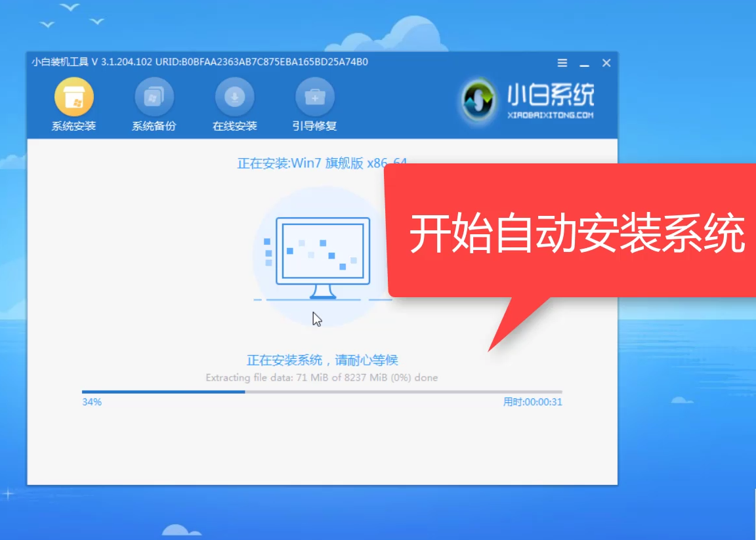This screenshot has height=540, width=756.
Task: Click the 用时:00:00:31 elapsed time text
Action: pos(533,402)
